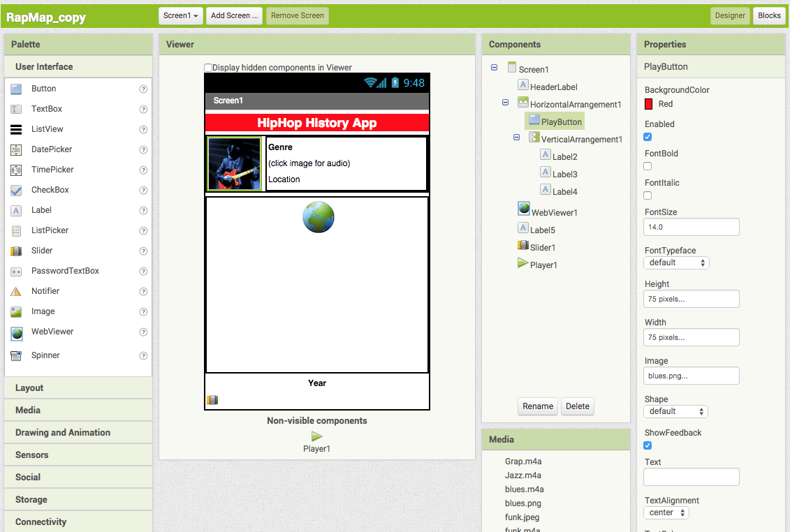Select the Image palette icon
This screenshot has height=532, width=790.
pos(16,312)
